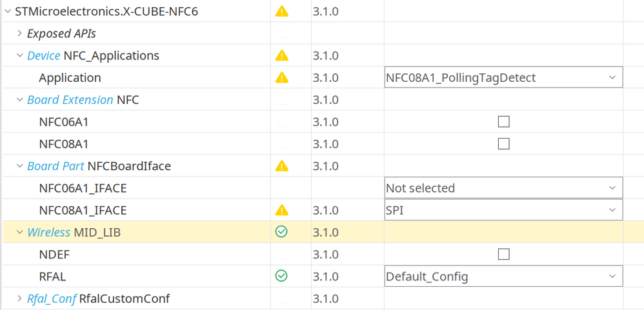Open the NFC08A1_IFACE SPI dropdown
644x310 pixels.
pyautogui.click(x=503, y=210)
